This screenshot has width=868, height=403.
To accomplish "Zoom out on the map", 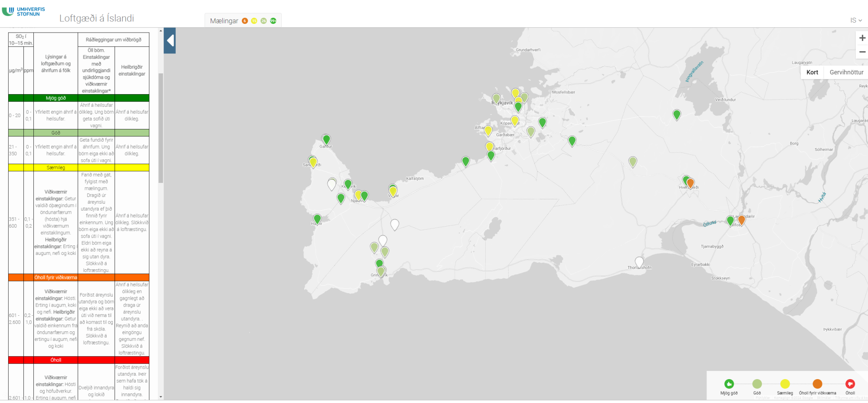I will tap(862, 52).
